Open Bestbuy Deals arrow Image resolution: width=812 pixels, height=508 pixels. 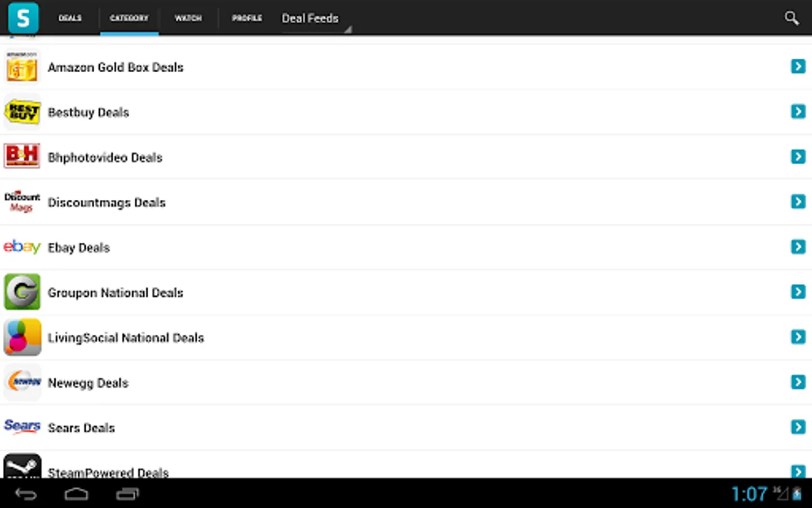[798, 112]
